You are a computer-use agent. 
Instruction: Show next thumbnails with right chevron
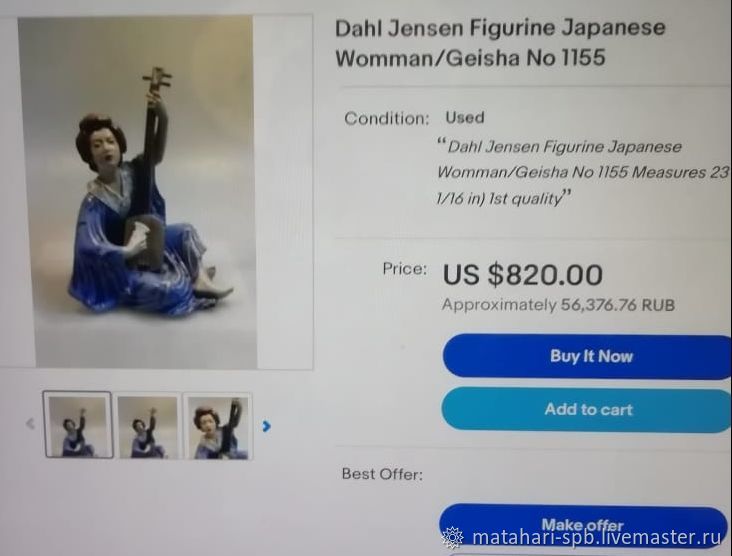click(x=266, y=426)
